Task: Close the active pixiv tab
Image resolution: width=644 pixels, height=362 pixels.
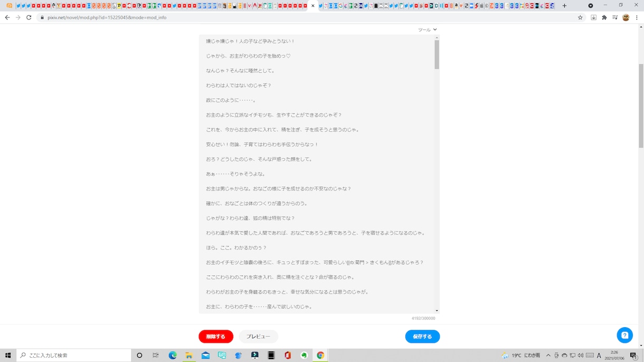Action: point(313,6)
